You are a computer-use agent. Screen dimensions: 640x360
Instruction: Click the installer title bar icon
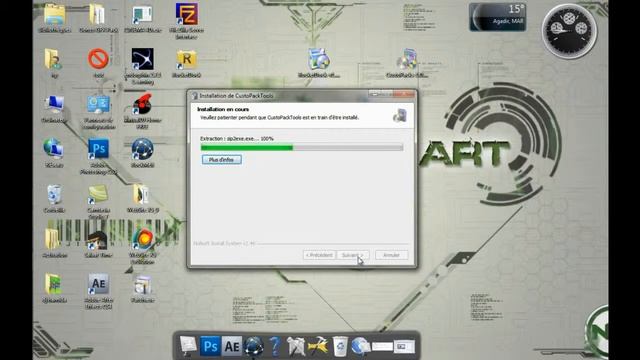tap(195, 96)
